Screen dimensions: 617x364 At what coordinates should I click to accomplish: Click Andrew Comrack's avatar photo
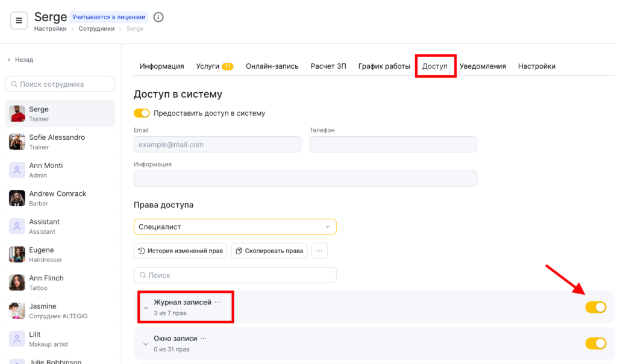(x=17, y=198)
